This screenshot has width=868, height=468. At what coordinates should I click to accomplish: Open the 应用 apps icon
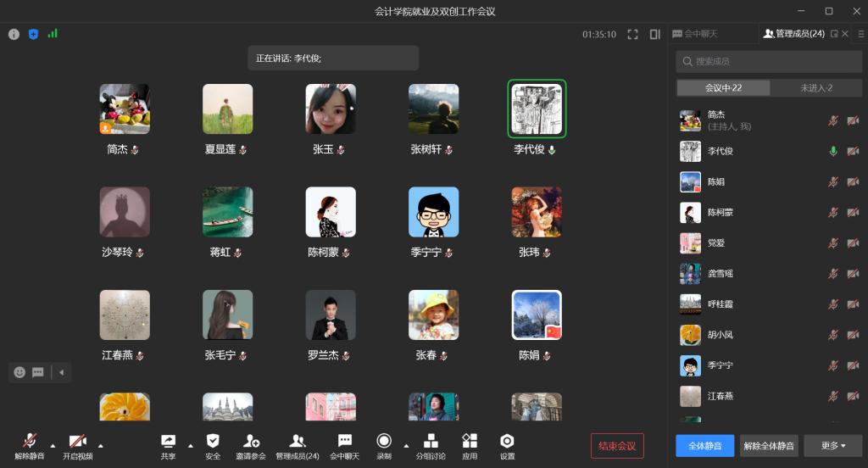(x=470, y=442)
